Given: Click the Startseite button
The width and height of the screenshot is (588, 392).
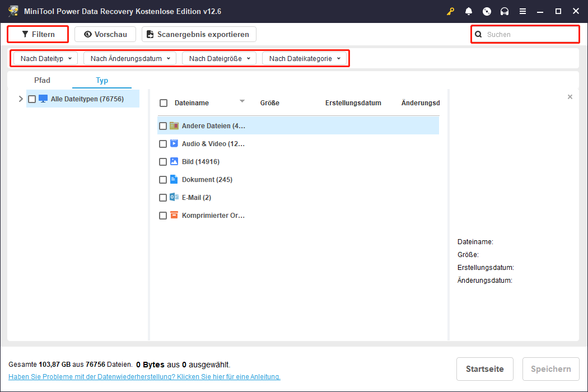Looking at the screenshot, I should tap(484, 368).
